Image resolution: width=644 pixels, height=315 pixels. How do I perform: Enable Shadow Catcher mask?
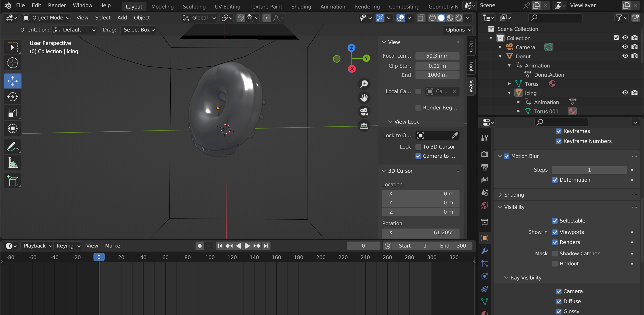(x=555, y=254)
